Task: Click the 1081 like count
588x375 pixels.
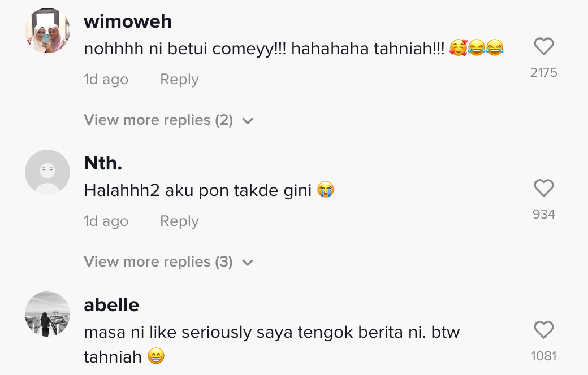Action: [543, 356]
